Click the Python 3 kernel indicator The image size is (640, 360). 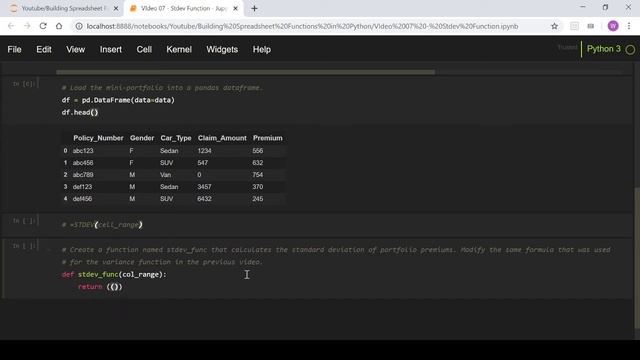pos(603,49)
